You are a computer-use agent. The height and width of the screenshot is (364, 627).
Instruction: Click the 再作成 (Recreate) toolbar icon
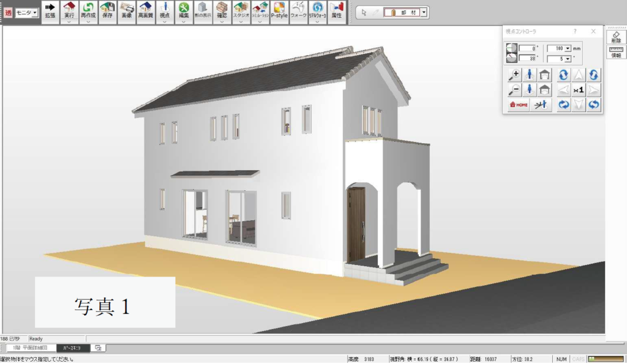pyautogui.click(x=88, y=10)
